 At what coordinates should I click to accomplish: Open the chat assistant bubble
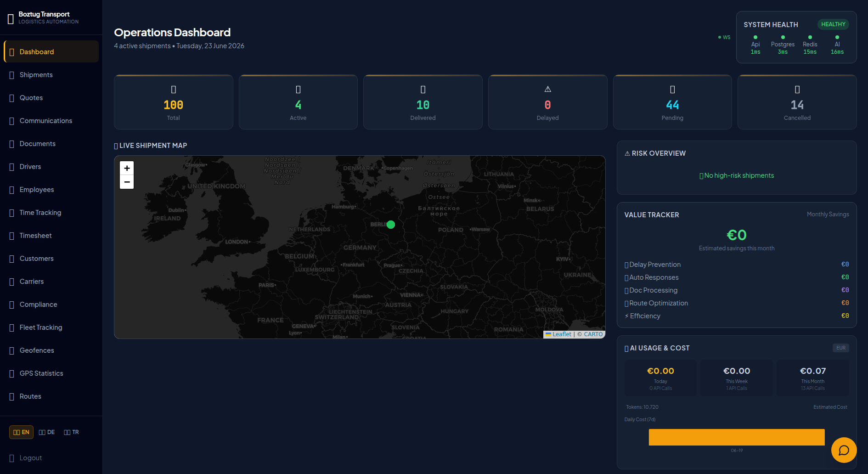coord(844,450)
